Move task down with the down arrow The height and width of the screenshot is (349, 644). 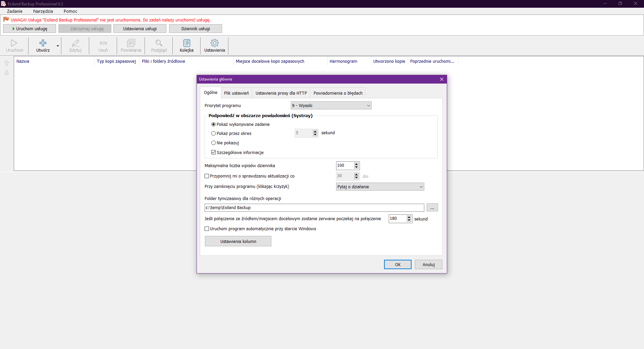point(7,73)
